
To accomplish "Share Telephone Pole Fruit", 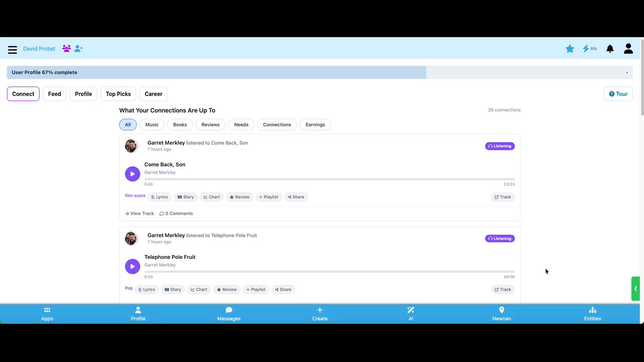I will 283,290.
